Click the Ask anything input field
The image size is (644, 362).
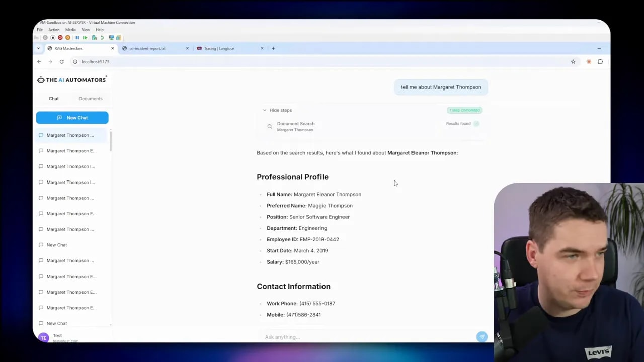(352, 337)
